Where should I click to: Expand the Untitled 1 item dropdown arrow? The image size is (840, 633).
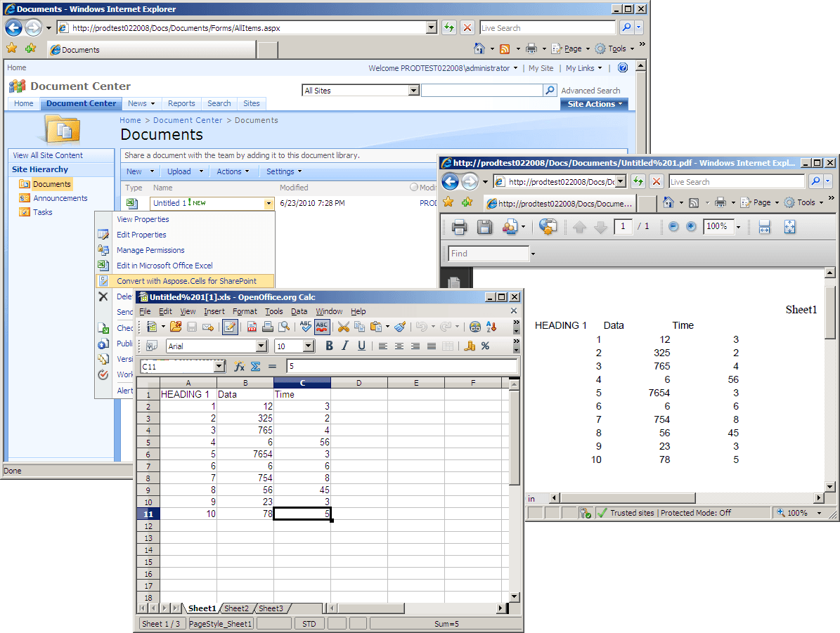pos(269,204)
